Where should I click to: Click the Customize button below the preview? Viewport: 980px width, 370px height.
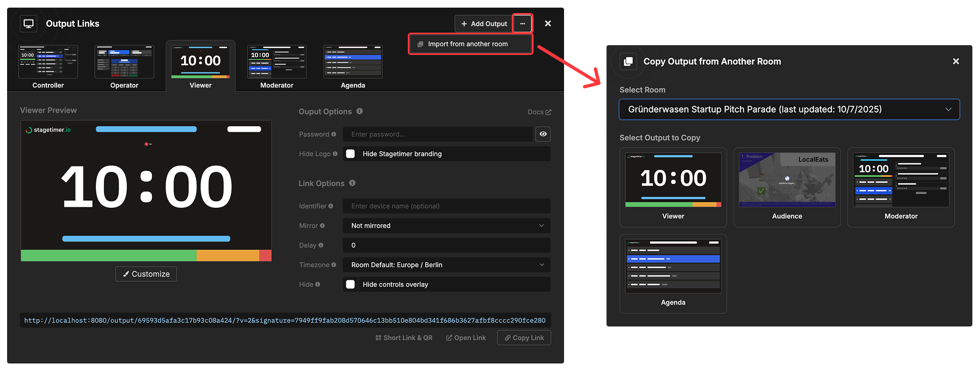pyautogui.click(x=146, y=274)
